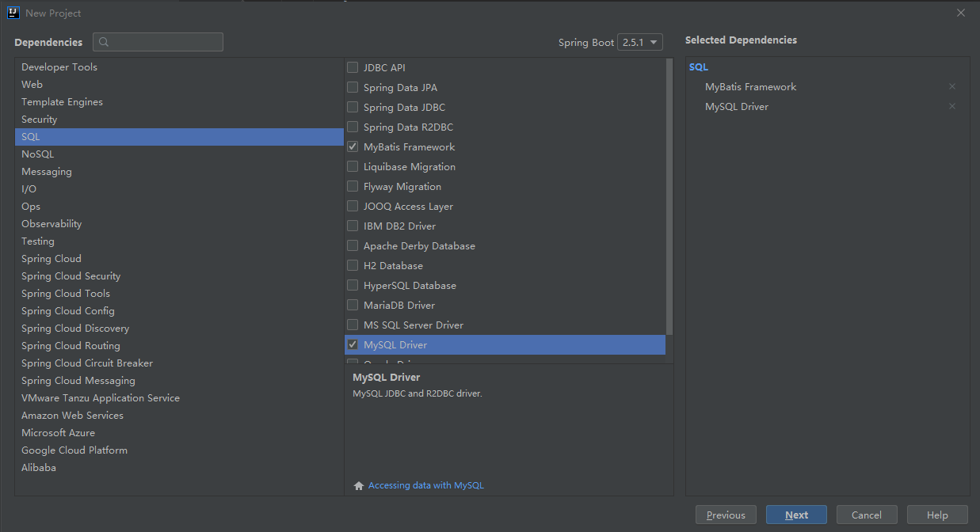Proceed with the Next button
The width and height of the screenshot is (980, 532).
[796, 515]
